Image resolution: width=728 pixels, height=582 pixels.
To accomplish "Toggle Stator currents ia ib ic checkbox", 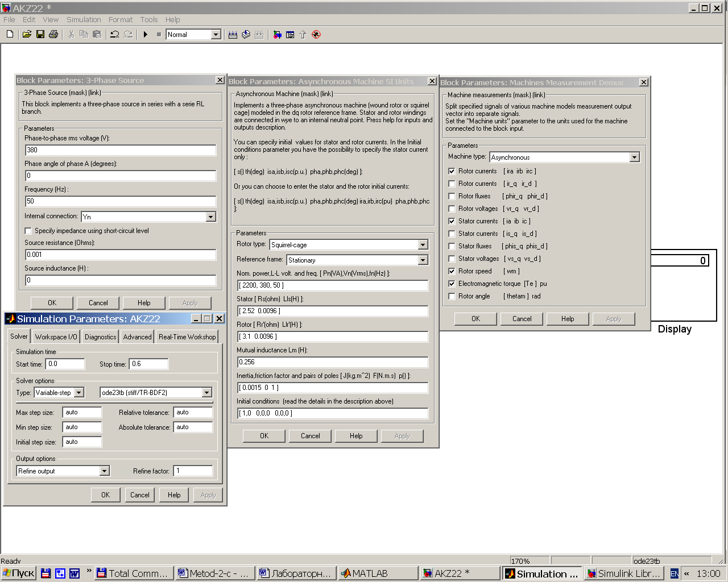I will [x=452, y=221].
